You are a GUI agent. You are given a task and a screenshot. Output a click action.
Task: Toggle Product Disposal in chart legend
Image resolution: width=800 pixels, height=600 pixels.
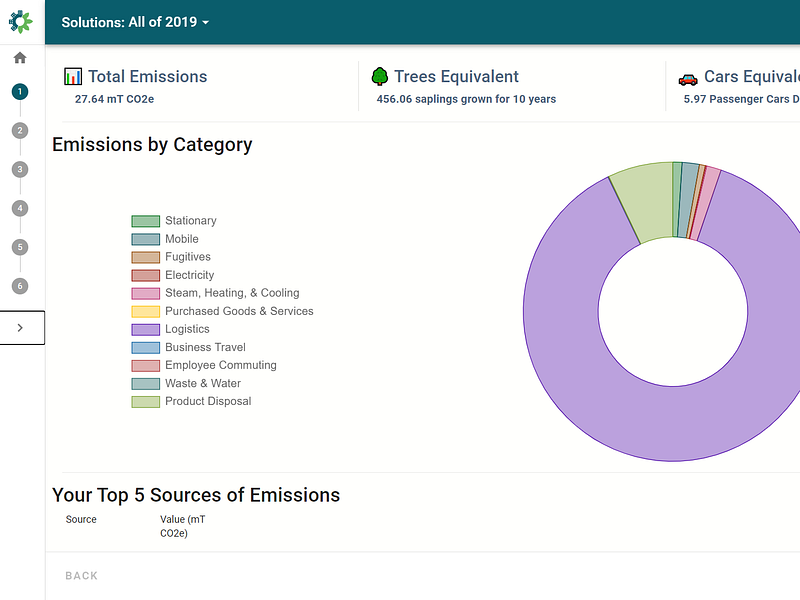click(208, 401)
